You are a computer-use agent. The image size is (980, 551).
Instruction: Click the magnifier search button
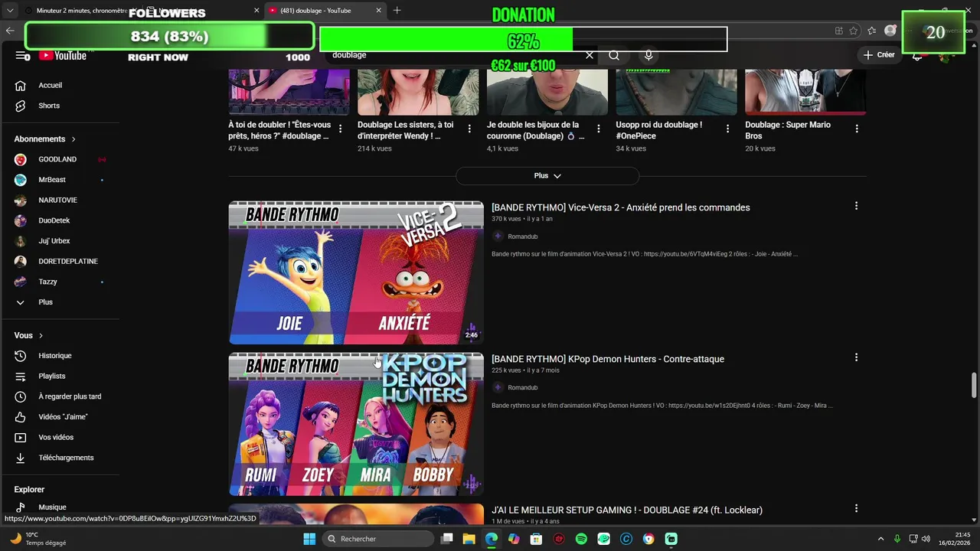click(614, 55)
